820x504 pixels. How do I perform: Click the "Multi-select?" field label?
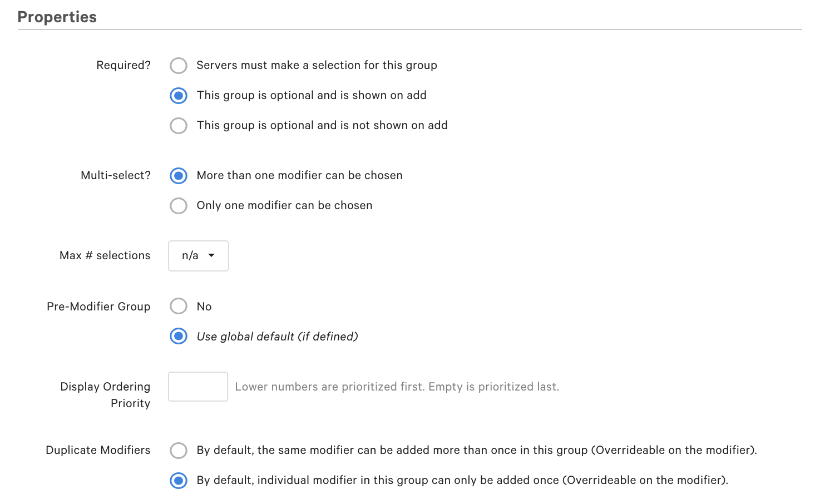(x=115, y=175)
